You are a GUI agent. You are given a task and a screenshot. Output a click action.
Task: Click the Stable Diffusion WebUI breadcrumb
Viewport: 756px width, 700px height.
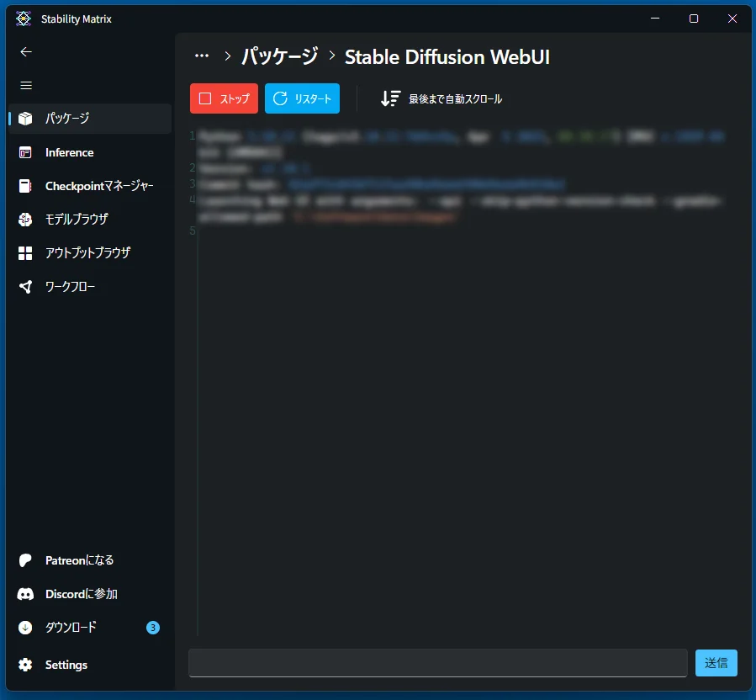point(447,57)
